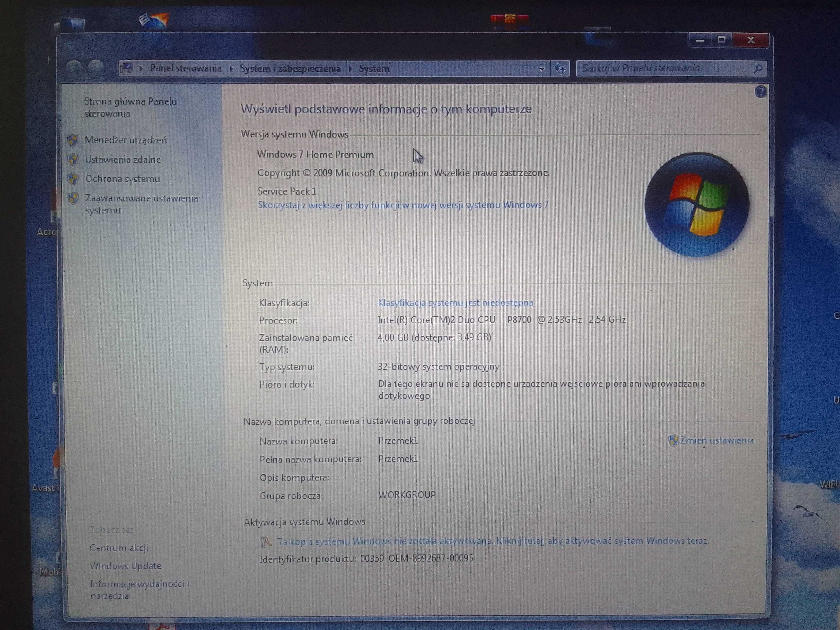Click the refresh button beside address bar

(560, 69)
